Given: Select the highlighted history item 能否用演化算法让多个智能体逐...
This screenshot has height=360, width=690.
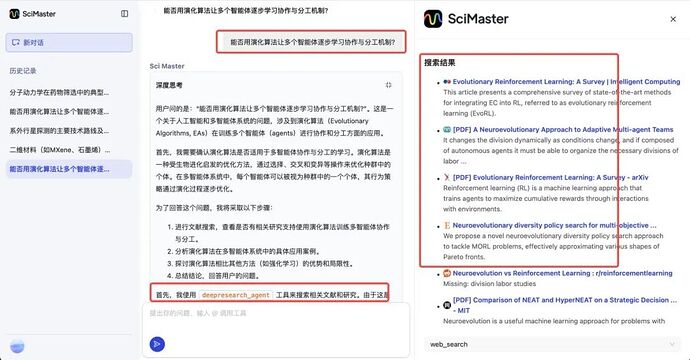Looking at the screenshot, I should point(69,169).
